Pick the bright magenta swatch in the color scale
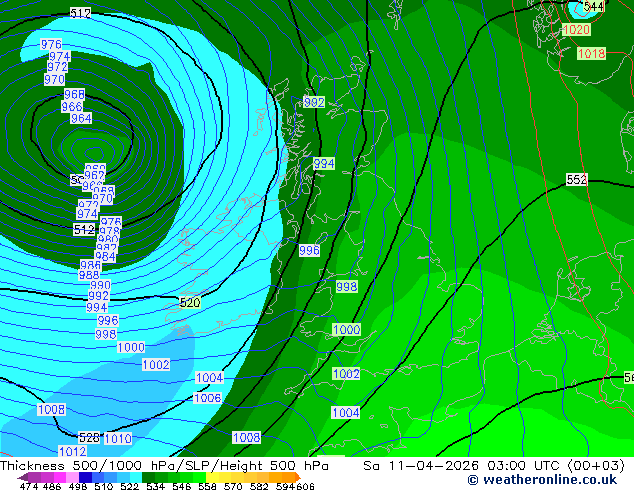This screenshot has width=634, height=490. point(60,477)
